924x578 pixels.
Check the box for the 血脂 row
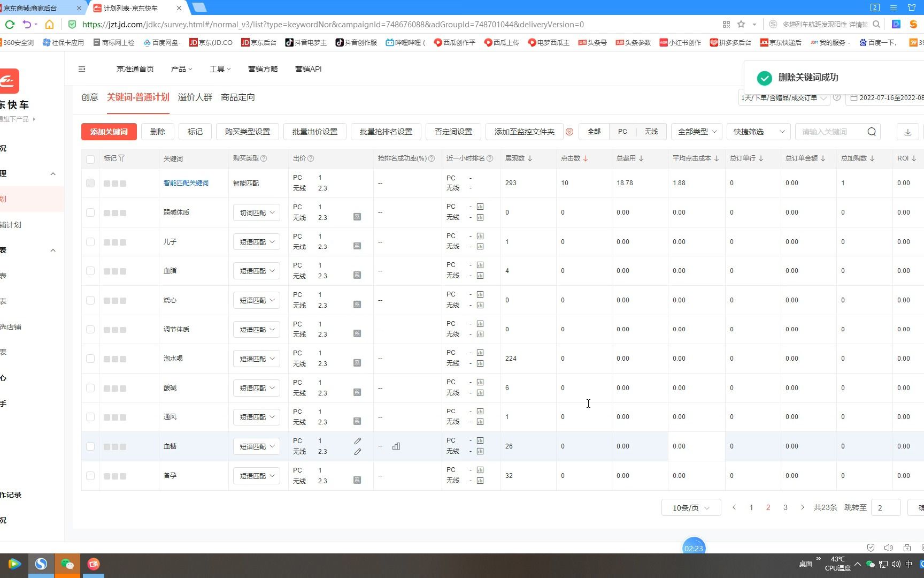90,271
